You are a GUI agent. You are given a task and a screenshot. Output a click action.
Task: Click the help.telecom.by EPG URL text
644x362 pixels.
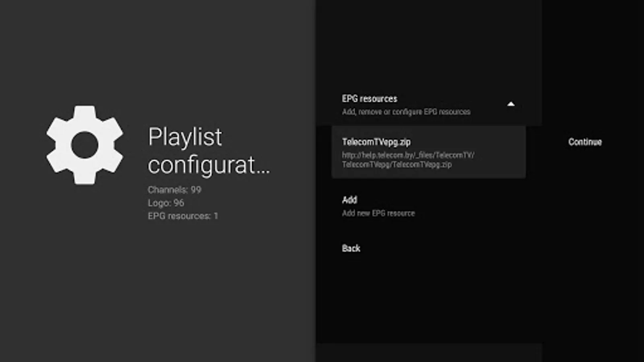point(408,160)
